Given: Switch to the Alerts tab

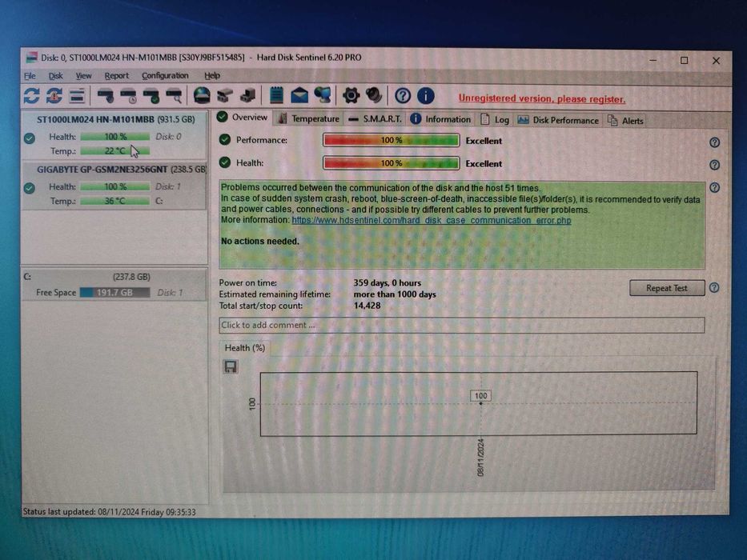Looking at the screenshot, I should pos(625,121).
